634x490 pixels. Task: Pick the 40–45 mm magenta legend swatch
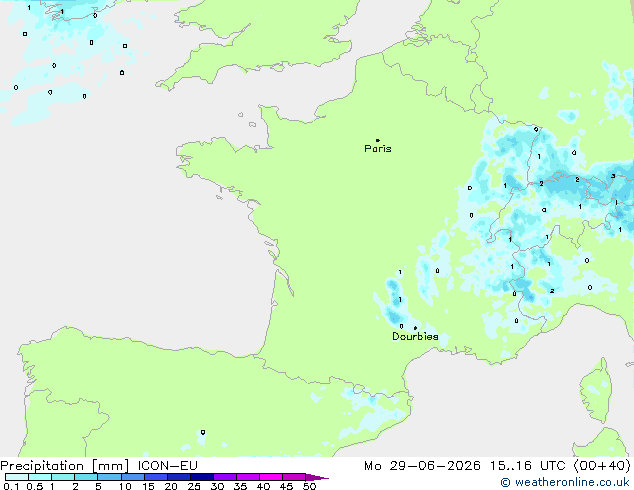coord(271,477)
